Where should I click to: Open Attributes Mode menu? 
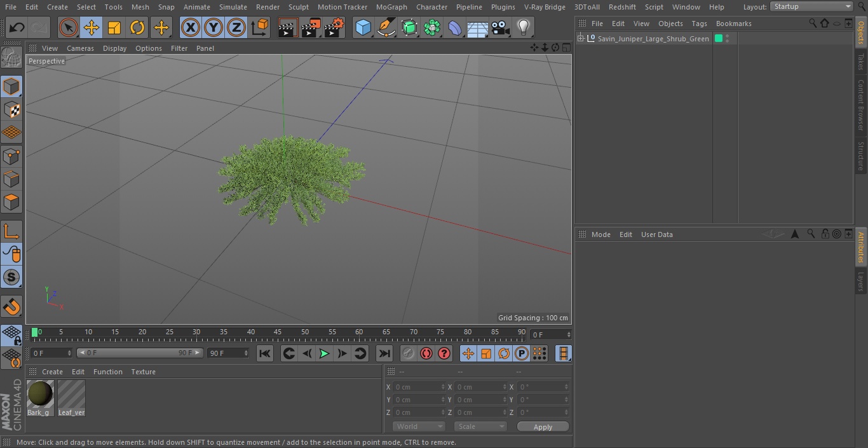pos(600,234)
